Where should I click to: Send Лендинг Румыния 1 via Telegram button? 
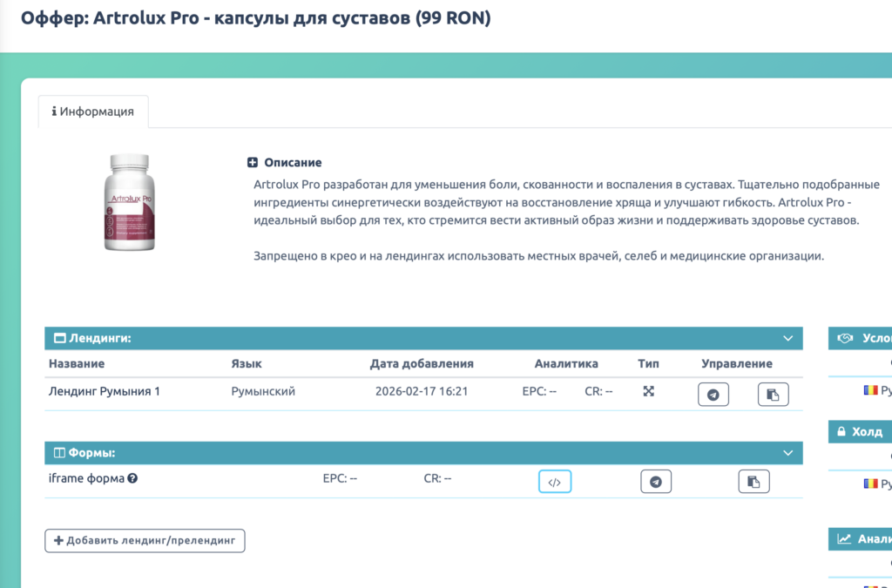713,394
